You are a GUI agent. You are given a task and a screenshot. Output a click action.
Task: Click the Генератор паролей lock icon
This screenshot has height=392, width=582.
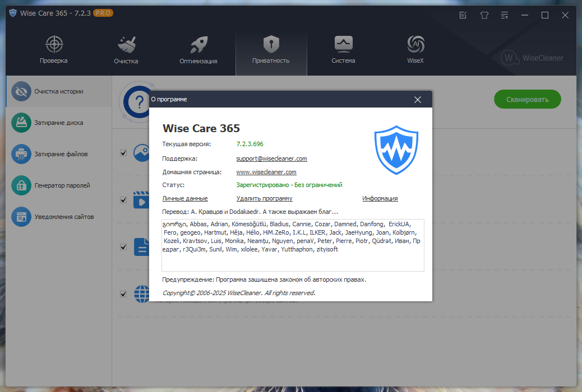[21, 185]
